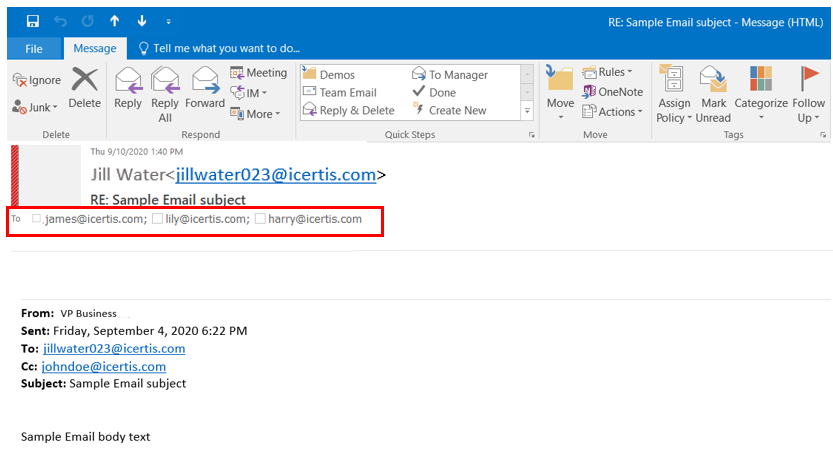Switch to the Message ribbon tab
Screen dimensions: 833x473
[95, 48]
